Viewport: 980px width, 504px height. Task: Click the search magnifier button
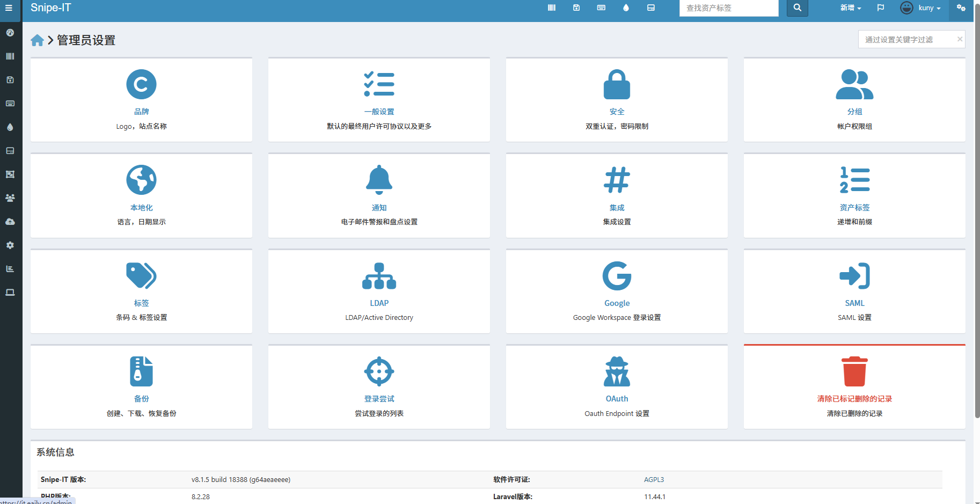[798, 8]
